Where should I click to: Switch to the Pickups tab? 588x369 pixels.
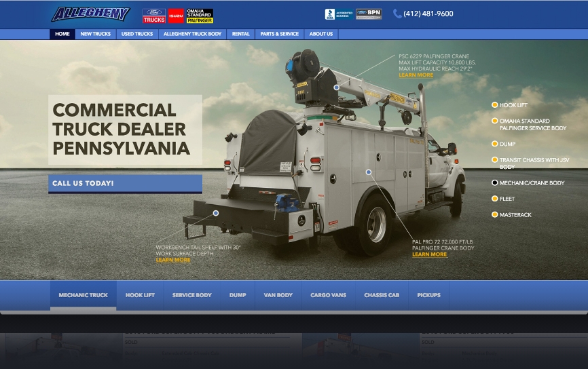428,295
